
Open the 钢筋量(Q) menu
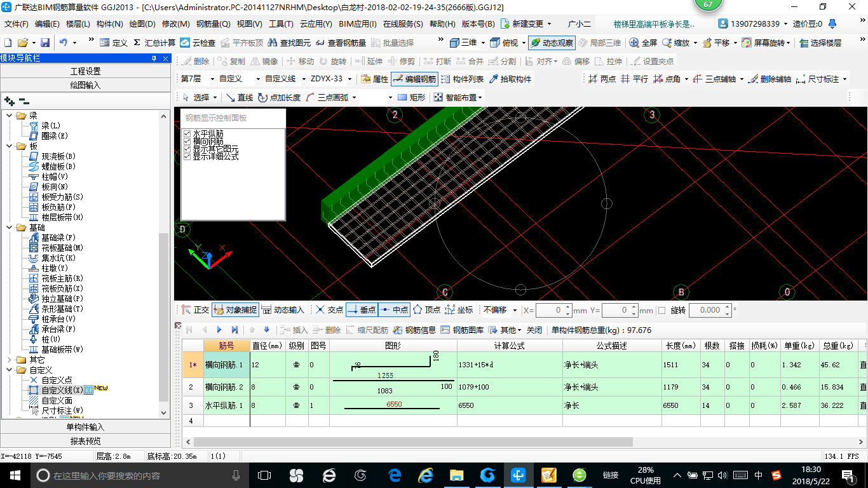tap(213, 24)
